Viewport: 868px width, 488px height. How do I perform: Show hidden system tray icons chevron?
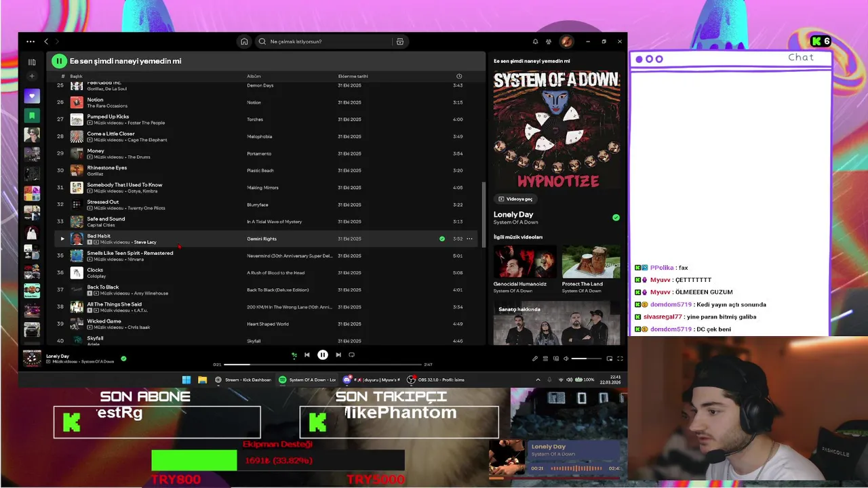point(538,380)
